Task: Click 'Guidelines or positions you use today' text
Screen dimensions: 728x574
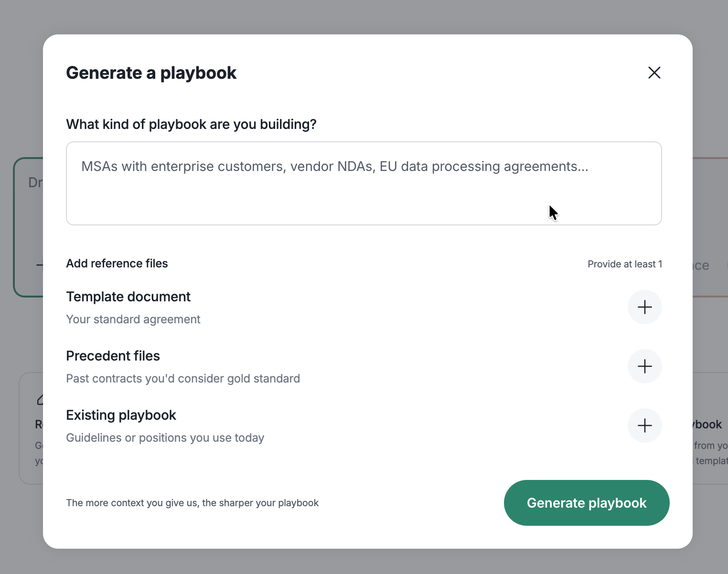Action: [165, 438]
